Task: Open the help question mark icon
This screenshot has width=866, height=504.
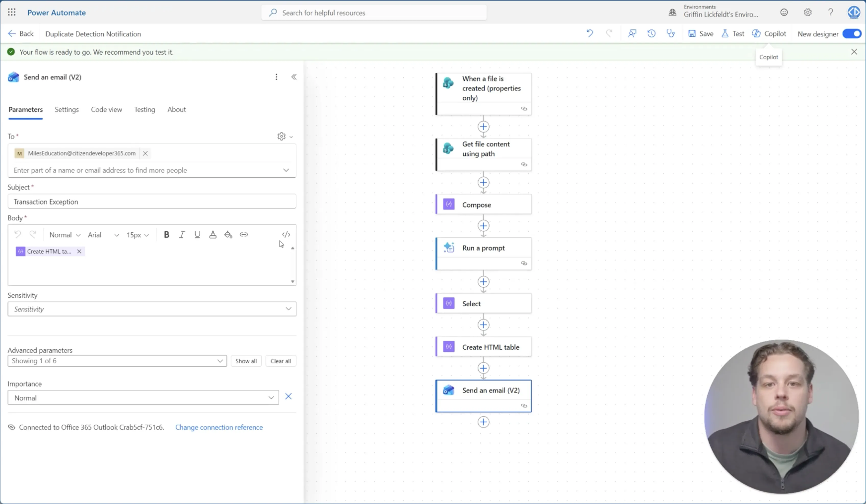Action: [831, 12]
